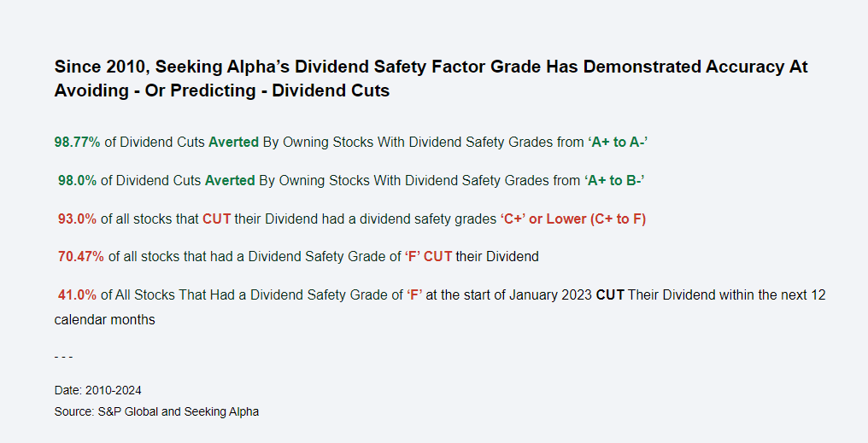Viewport: 868px width, 443px height.
Task: Click the red 70.47% figure
Action: tap(80, 256)
